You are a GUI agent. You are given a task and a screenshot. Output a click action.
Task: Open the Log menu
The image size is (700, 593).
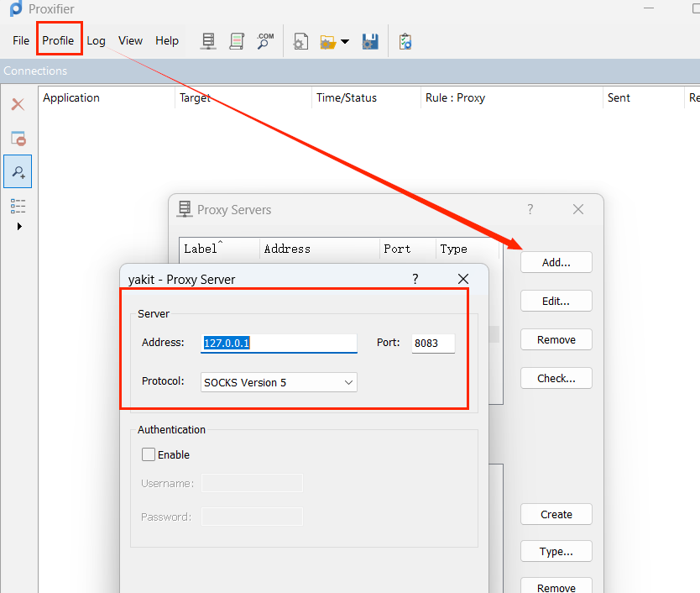click(x=96, y=40)
